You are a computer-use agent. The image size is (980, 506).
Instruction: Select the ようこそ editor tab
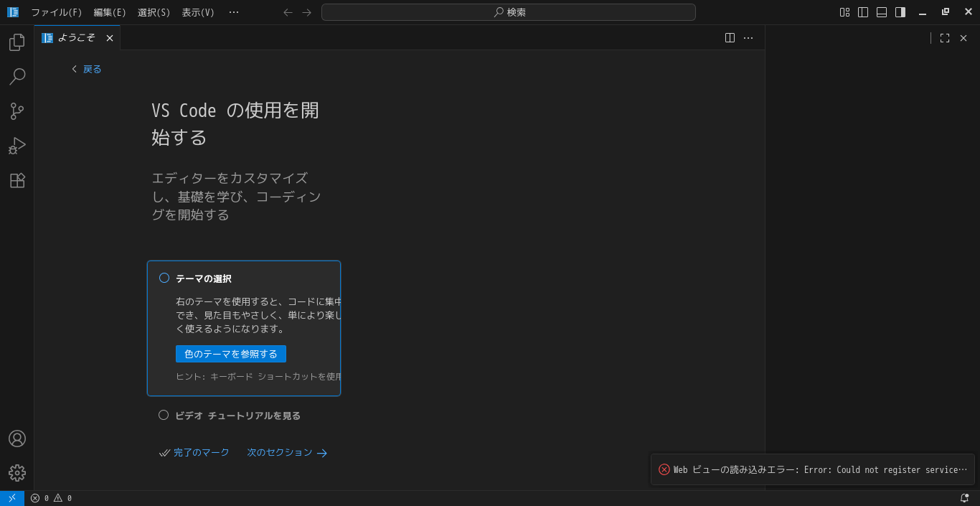click(x=77, y=38)
